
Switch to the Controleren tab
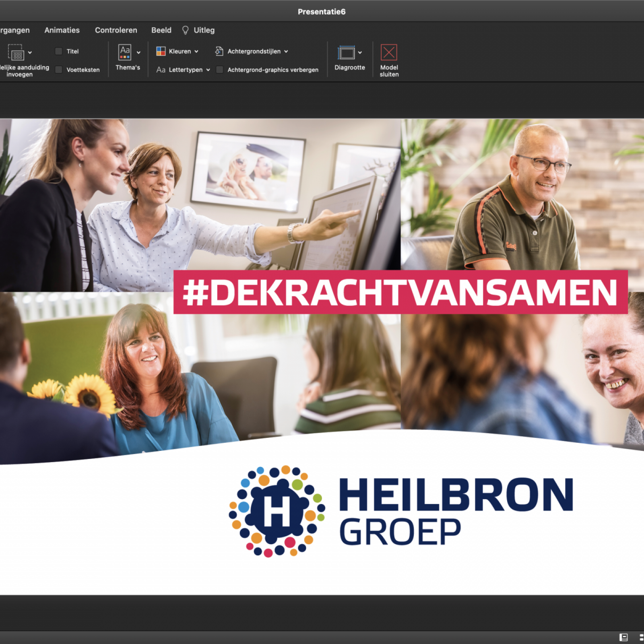pyautogui.click(x=116, y=30)
